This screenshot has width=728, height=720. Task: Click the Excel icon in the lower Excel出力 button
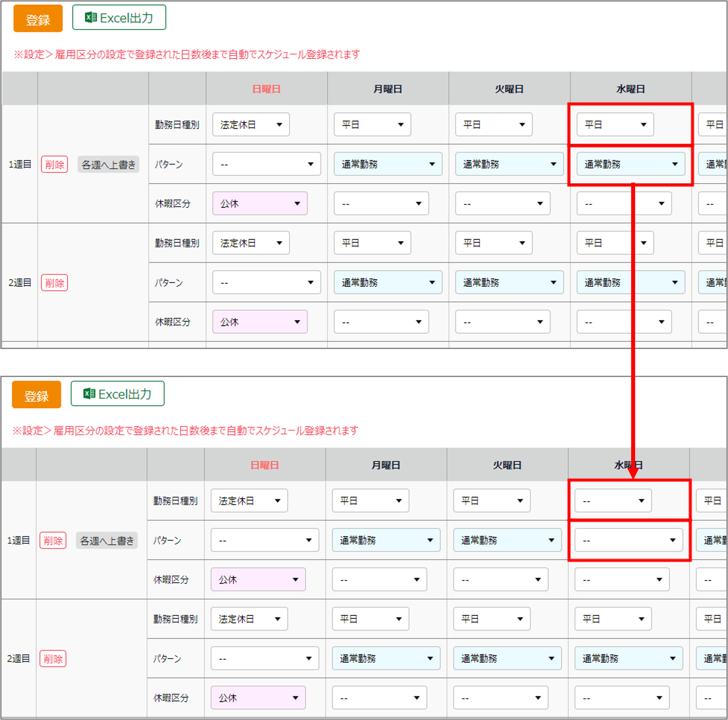pos(89,394)
